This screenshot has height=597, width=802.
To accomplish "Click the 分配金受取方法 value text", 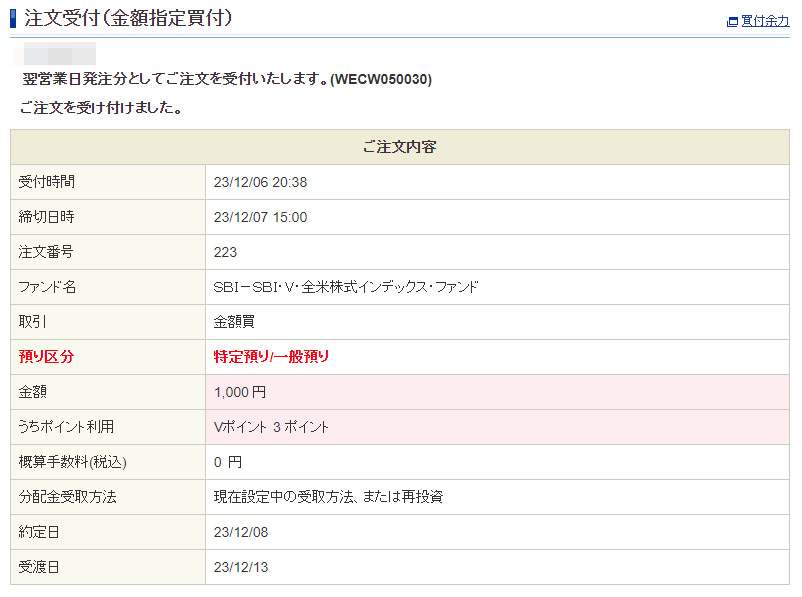I will (328, 497).
